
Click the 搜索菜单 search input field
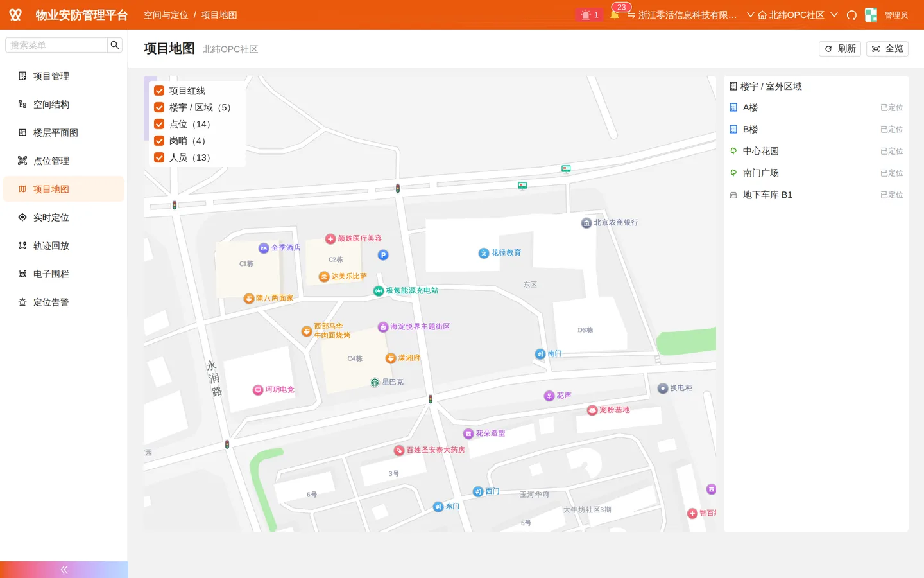coord(56,45)
